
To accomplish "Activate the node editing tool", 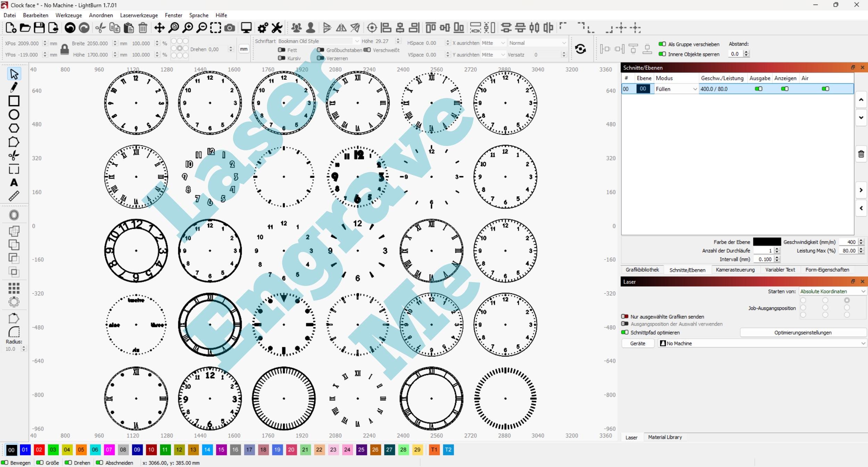I will 14,88.
